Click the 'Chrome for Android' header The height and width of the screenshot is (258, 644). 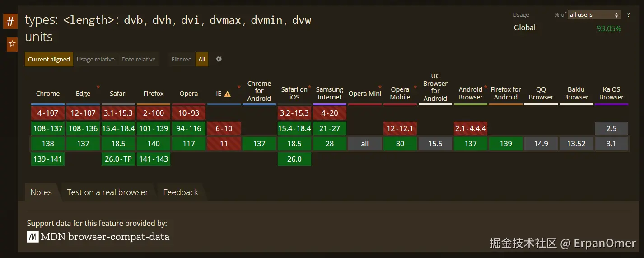click(x=259, y=91)
